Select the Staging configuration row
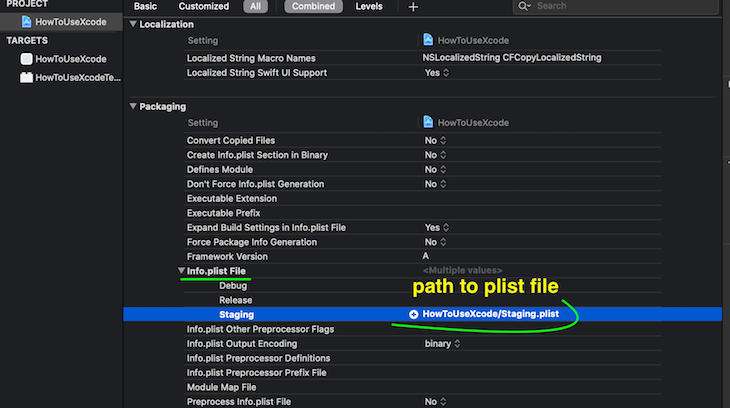This screenshot has width=730, height=408. pos(422,314)
